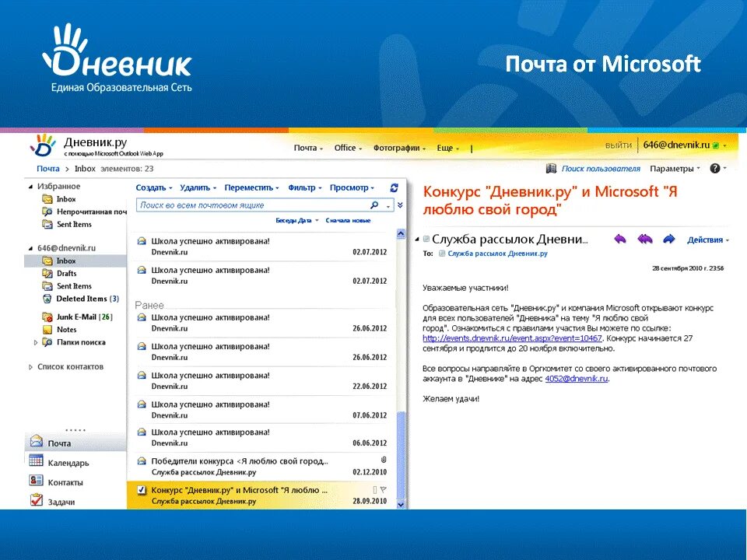Viewport: 747px width, 560px height.
Task: Open the Беседы Дата sorting dropdown
Action: pos(296,220)
